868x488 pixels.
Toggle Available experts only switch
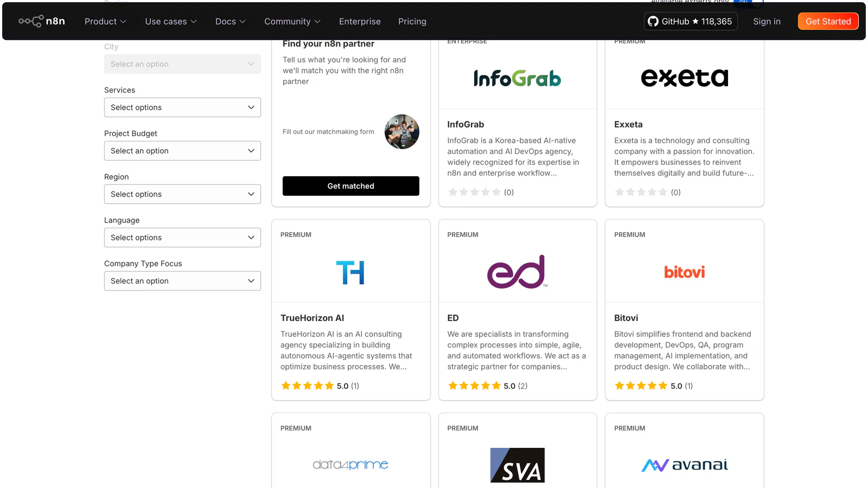[x=748, y=2]
